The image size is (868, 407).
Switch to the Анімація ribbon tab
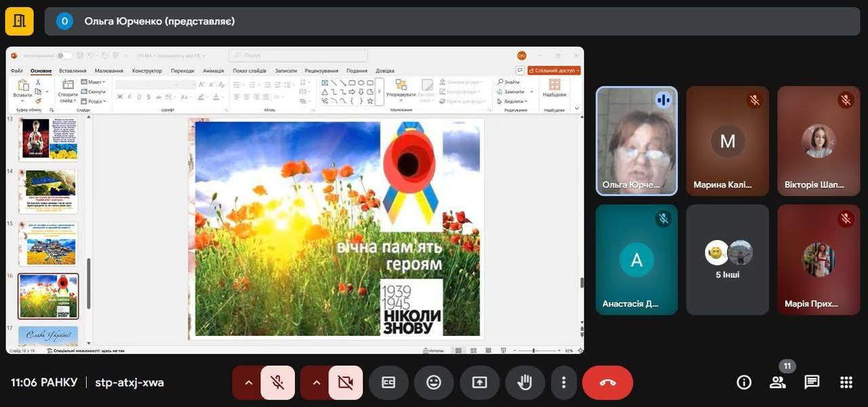pos(213,71)
